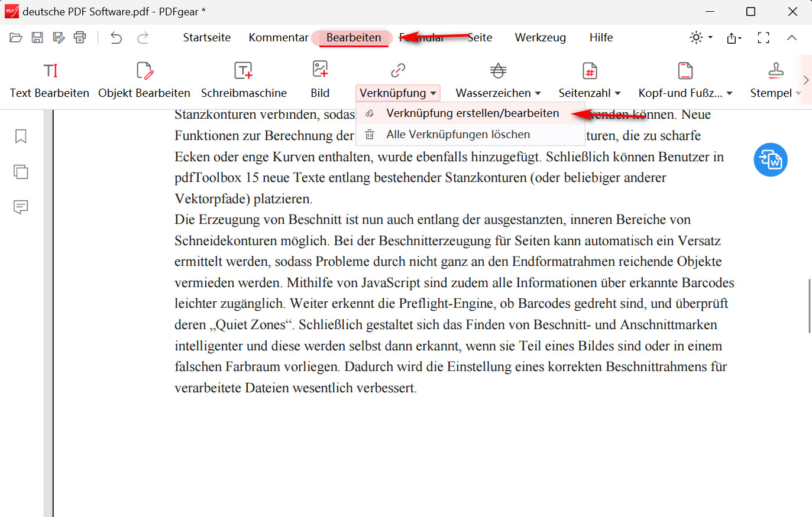Choose Verknüpfung erstellen/bearbeiten menu entry

tap(470, 113)
